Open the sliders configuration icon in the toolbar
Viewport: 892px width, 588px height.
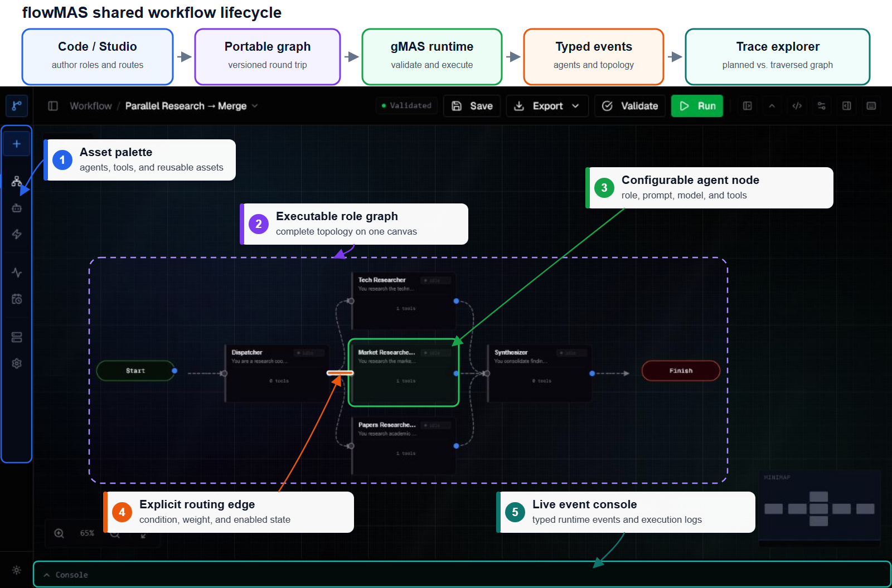(x=822, y=106)
